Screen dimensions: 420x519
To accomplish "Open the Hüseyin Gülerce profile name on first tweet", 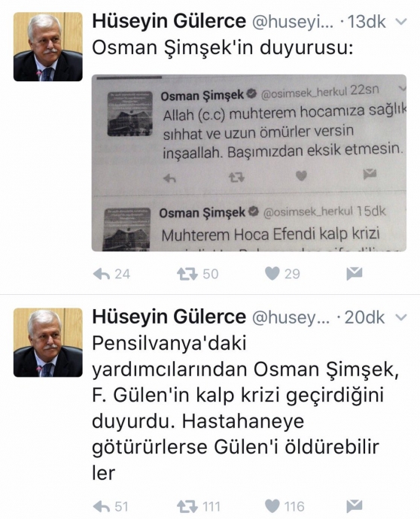I will click(x=169, y=22).
